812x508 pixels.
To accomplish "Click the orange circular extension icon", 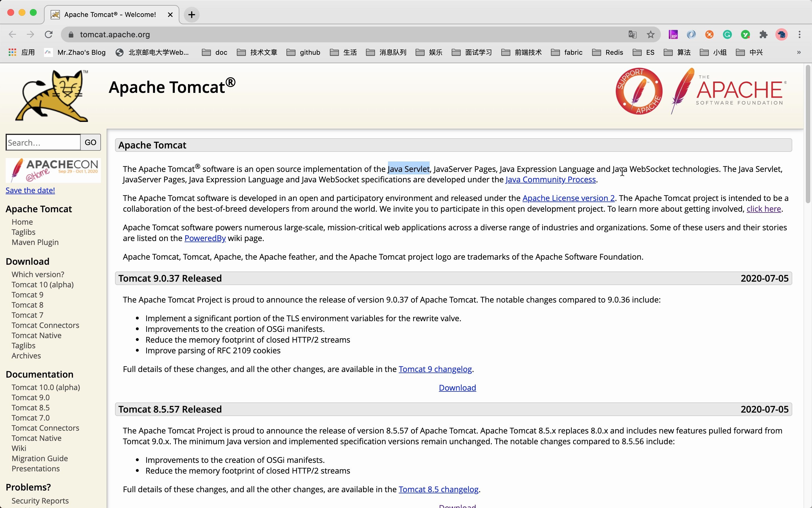I will coord(709,34).
